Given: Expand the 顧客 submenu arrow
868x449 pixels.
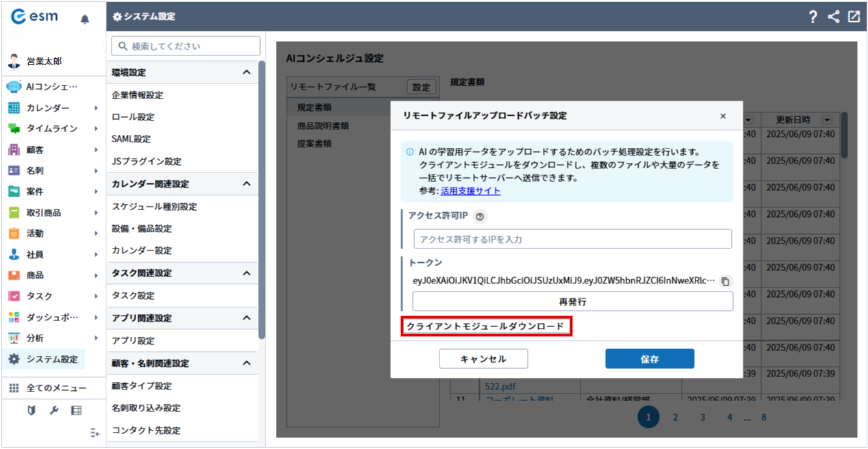Looking at the screenshot, I should click(x=97, y=150).
